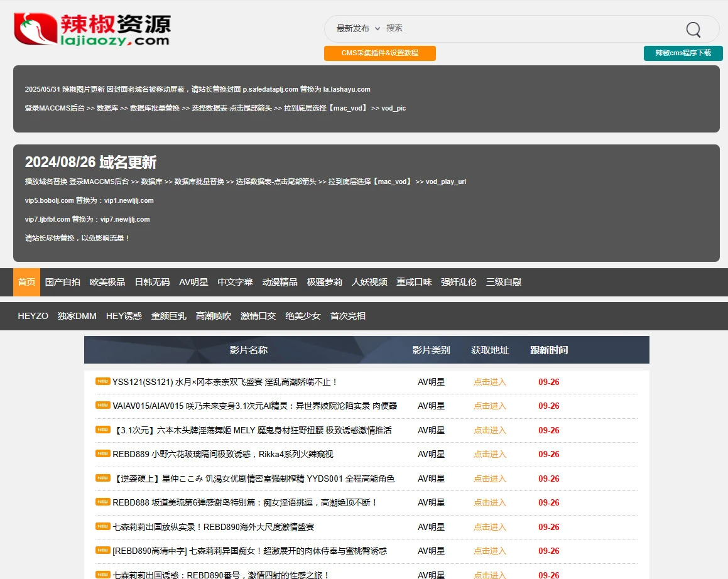The image size is (728, 579).
Task: Click the 跟新时间 column header
Action: (548, 350)
